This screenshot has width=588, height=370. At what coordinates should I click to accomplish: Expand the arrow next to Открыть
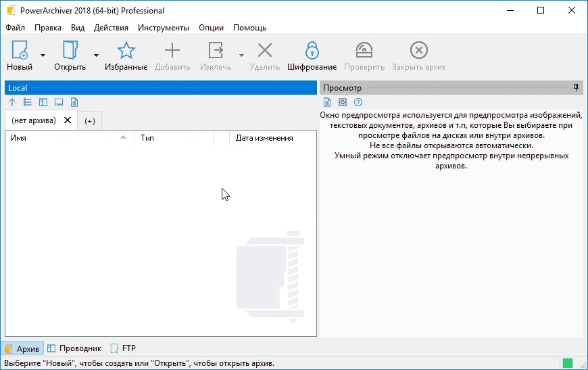point(97,55)
